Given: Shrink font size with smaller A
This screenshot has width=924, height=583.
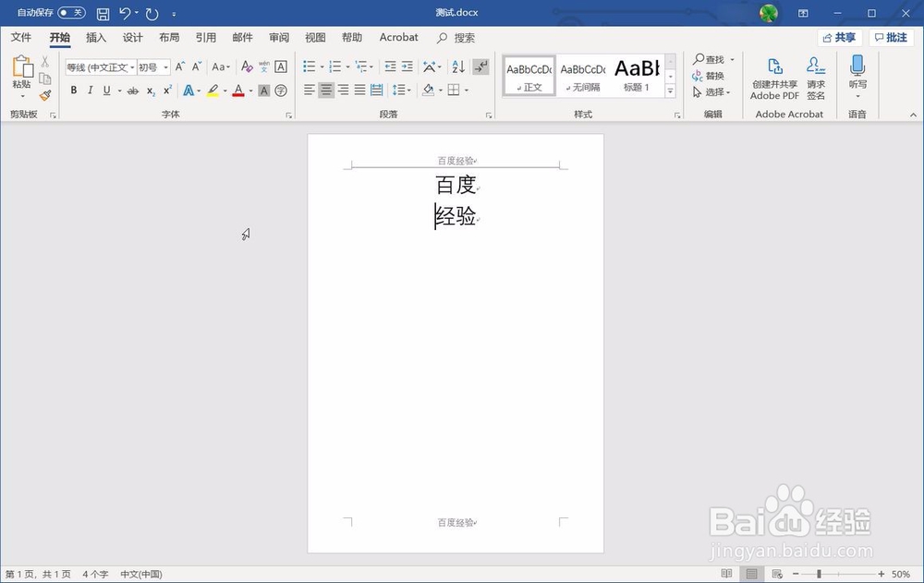Looking at the screenshot, I should coord(196,67).
